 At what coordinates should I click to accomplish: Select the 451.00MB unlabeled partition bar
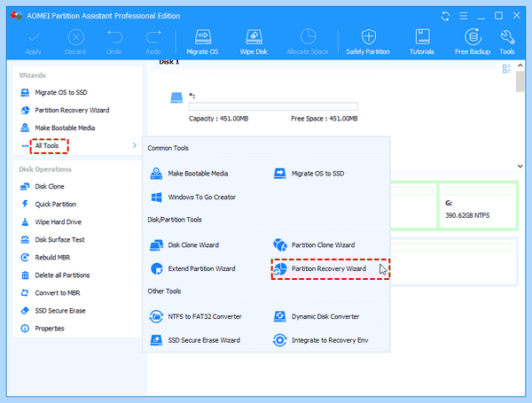[273, 106]
